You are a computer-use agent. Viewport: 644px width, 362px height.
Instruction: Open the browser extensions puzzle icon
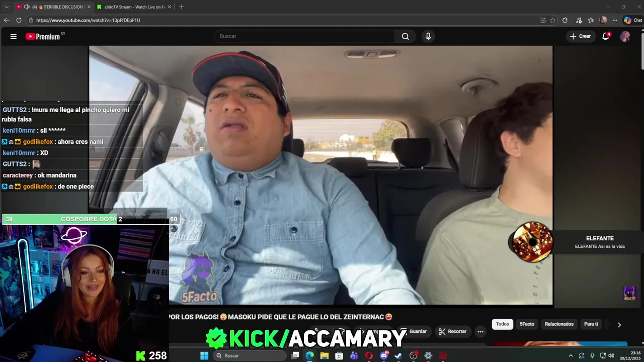point(565,20)
